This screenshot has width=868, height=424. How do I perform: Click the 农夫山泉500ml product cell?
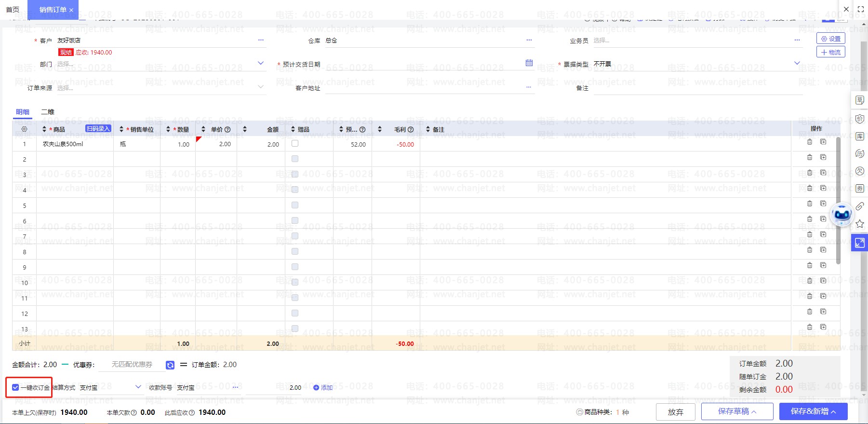coord(75,144)
